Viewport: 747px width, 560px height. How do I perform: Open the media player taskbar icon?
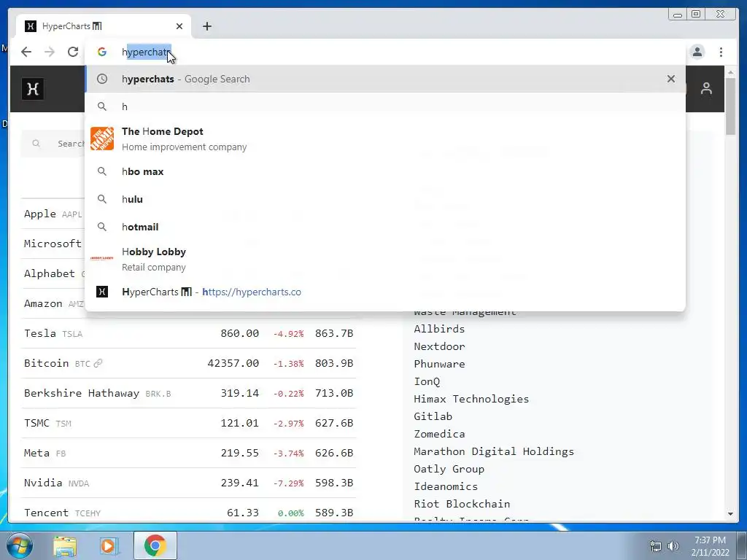[109, 545]
